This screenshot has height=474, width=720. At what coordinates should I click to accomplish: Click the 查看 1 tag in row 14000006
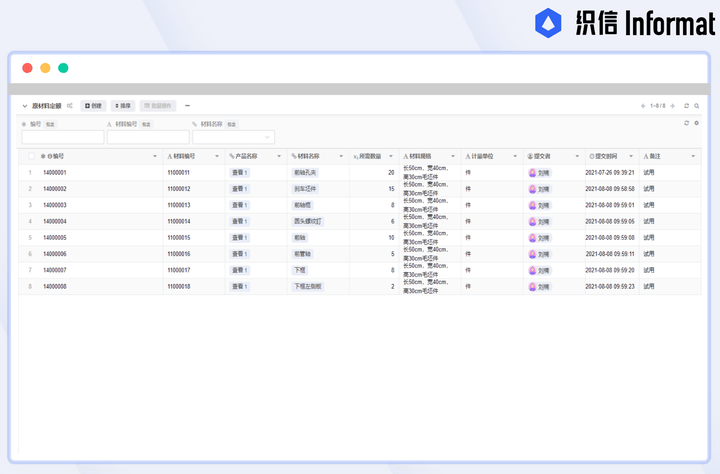pos(240,254)
